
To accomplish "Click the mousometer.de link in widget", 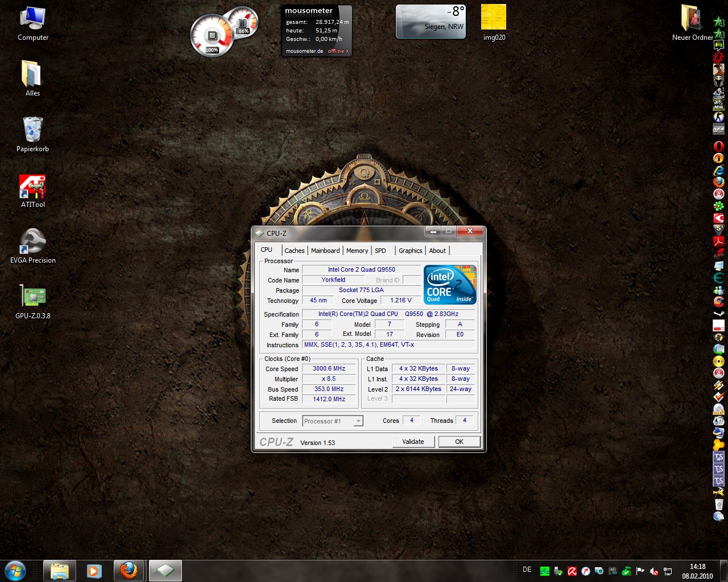I will pyautogui.click(x=304, y=51).
